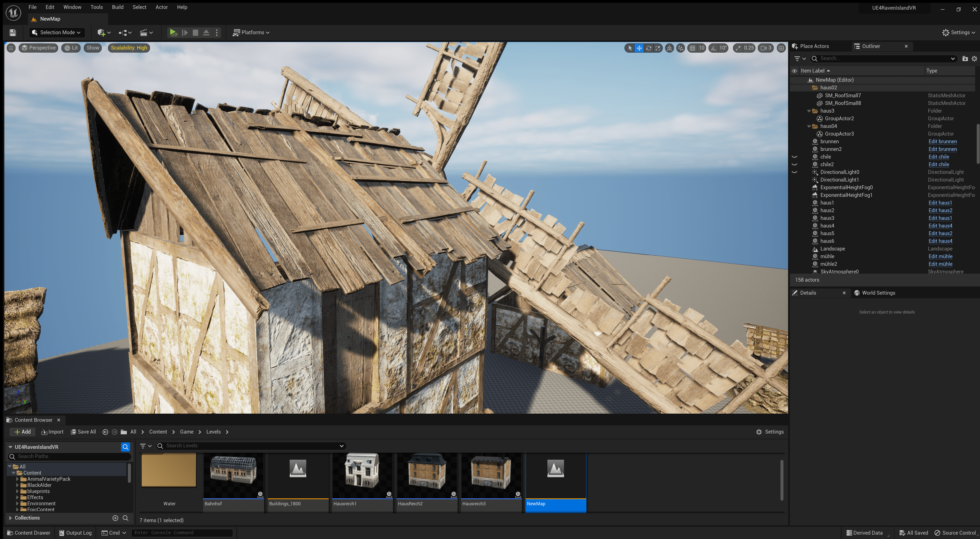
Task: Save the current level with the disk icon
Action: tap(13, 32)
